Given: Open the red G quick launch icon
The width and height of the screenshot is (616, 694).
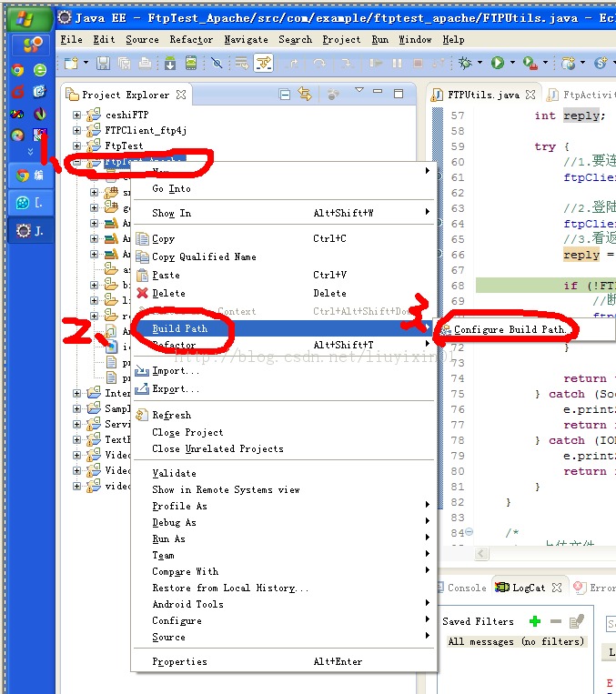Looking at the screenshot, I should [17, 92].
